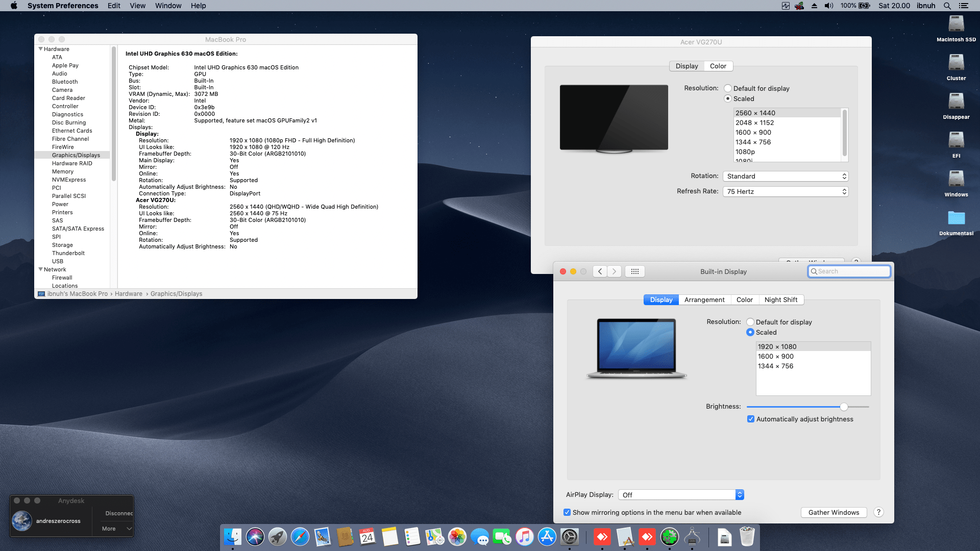980x551 pixels.
Task: Click System Preferences search field
Action: [x=849, y=271]
